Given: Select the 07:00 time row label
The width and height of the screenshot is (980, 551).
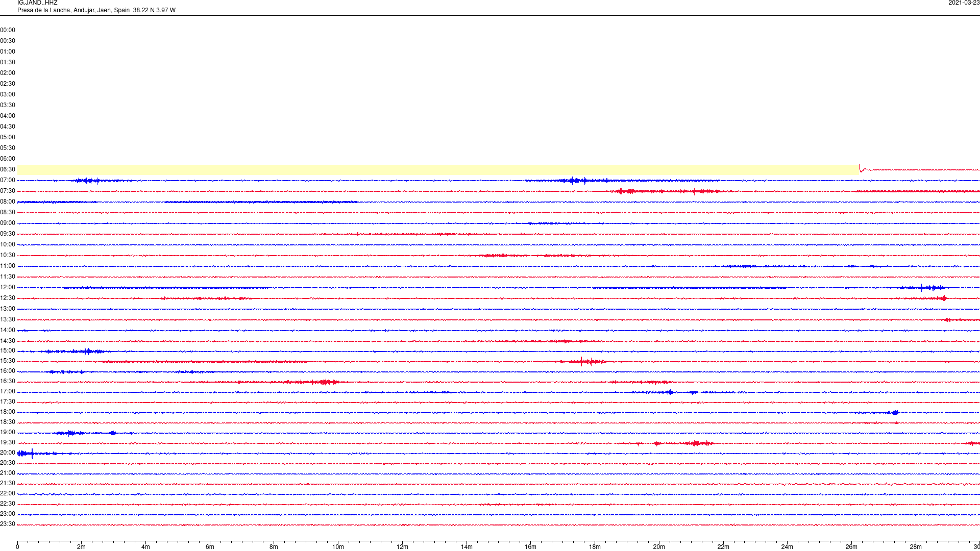Looking at the screenshot, I should coord(8,180).
